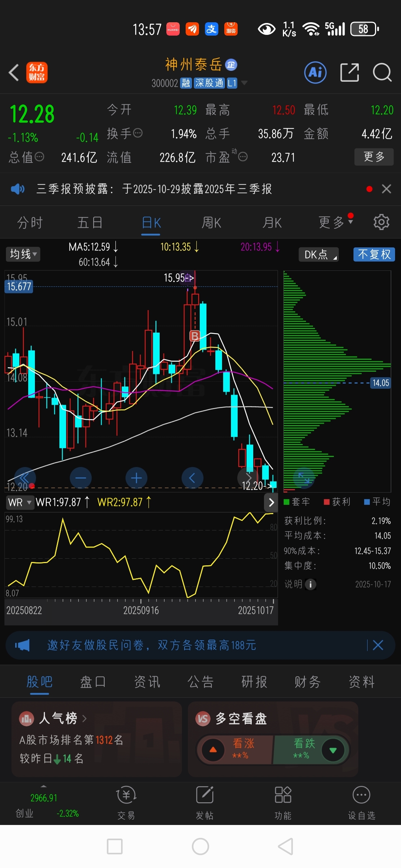Tap the 深股通 tag

coord(209,83)
